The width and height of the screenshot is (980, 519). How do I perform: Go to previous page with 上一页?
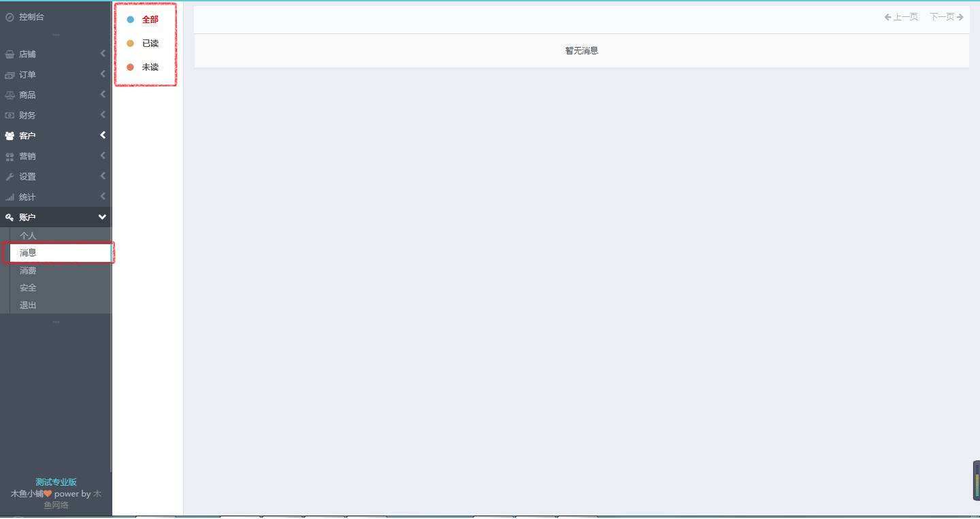901,17
